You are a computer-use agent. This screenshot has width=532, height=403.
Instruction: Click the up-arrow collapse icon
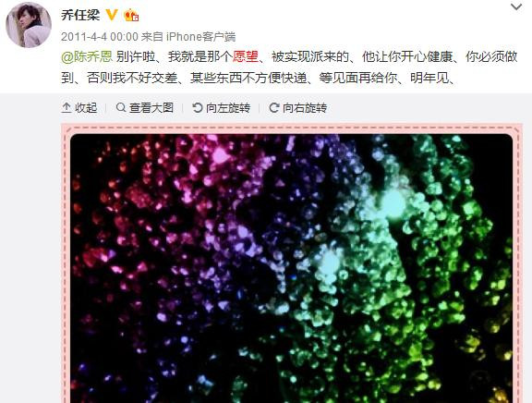click(66, 108)
